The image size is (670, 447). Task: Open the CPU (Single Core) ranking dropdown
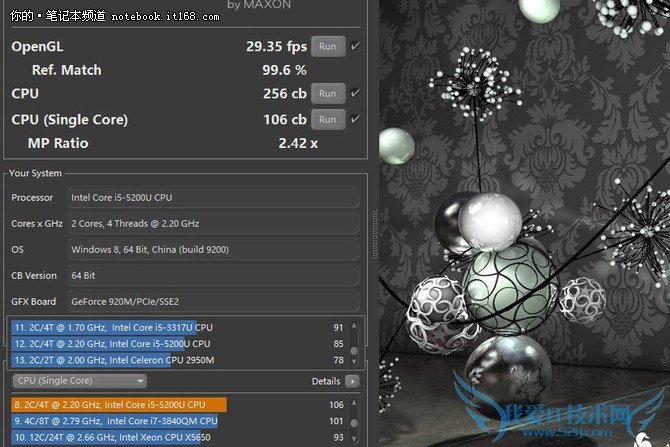(80, 381)
